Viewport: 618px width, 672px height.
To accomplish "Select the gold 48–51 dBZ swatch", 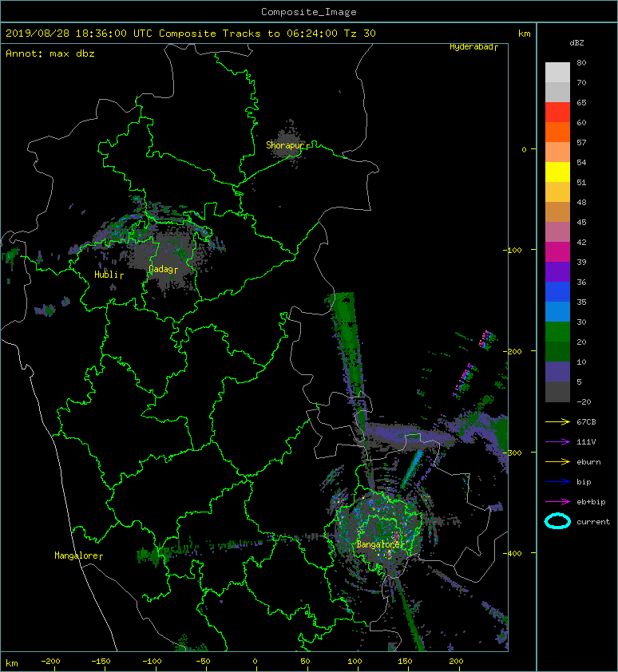I will (x=557, y=192).
